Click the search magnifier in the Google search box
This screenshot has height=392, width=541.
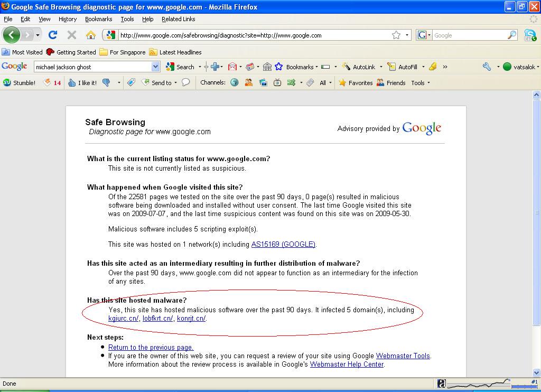tap(512, 35)
